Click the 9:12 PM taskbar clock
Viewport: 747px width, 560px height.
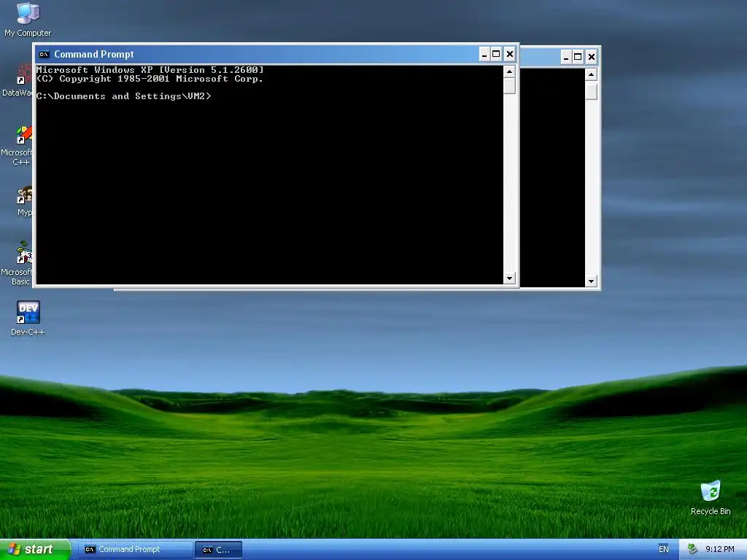click(x=720, y=549)
